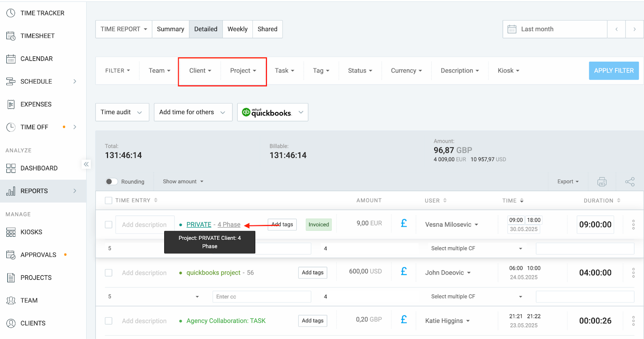Open the quickbooks project link

point(213,273)
